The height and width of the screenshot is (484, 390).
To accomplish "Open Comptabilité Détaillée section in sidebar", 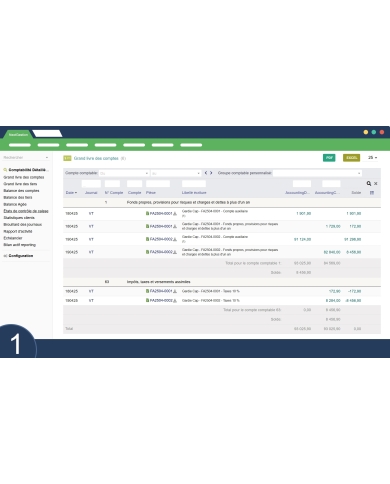I will 28,170.
